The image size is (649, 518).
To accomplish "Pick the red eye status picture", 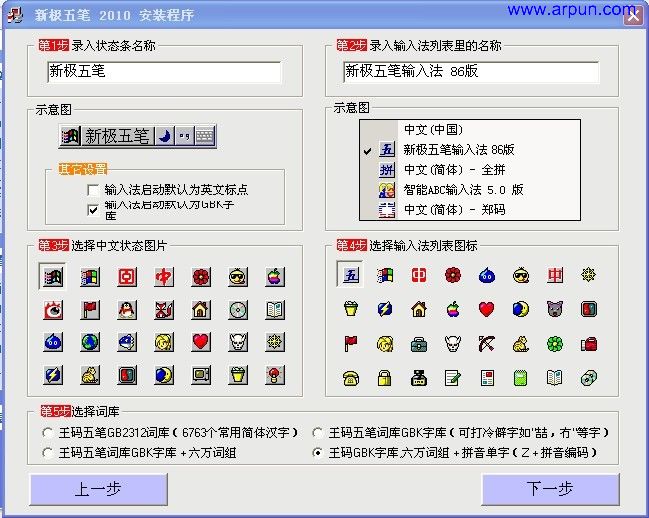I will pyautogui.click(x=53, y=309).
